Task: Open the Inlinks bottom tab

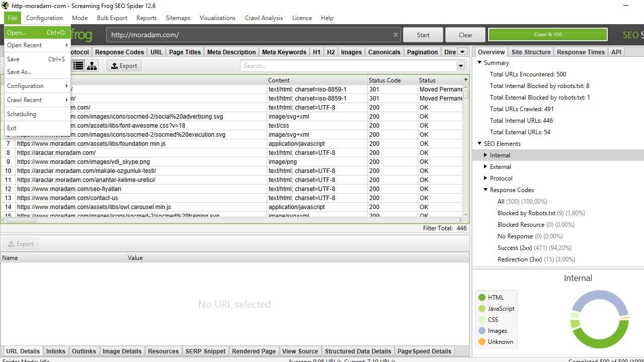Action: [56, 351]
